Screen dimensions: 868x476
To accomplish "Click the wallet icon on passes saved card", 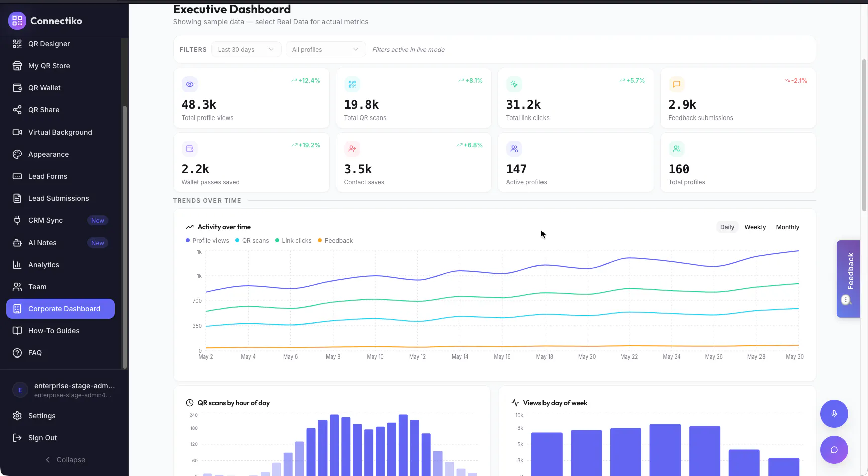I will (190, 149).
